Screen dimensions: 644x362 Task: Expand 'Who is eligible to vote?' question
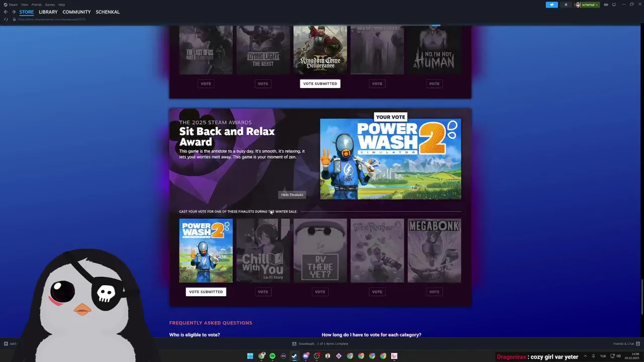[195, 335]
